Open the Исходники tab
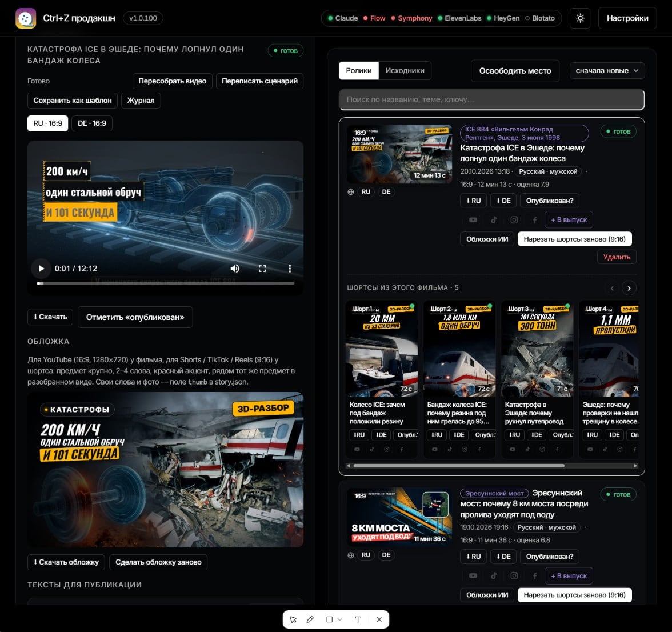672x632 pixels. pyautogui.click(x=405, y=71)
